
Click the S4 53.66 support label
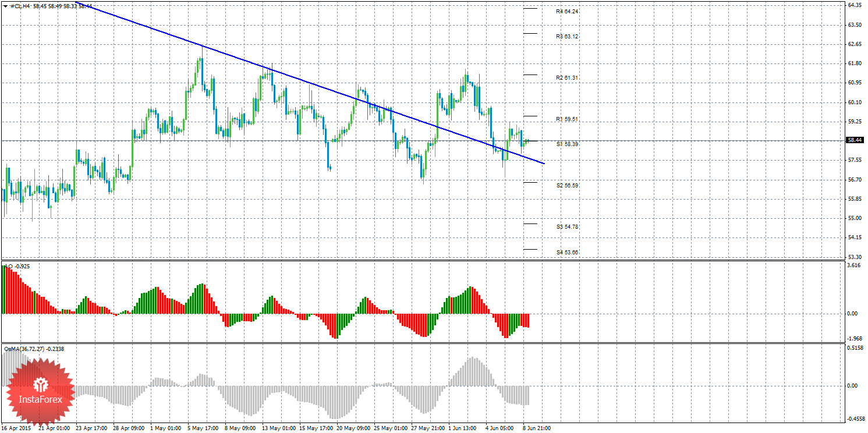tap(567, 252)
